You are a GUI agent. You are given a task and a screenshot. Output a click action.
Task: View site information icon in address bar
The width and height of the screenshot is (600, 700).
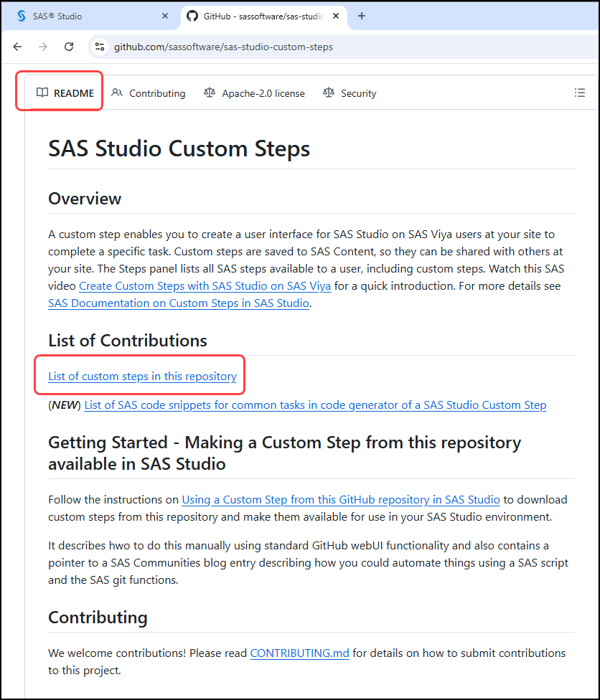(x=100, y=47)
